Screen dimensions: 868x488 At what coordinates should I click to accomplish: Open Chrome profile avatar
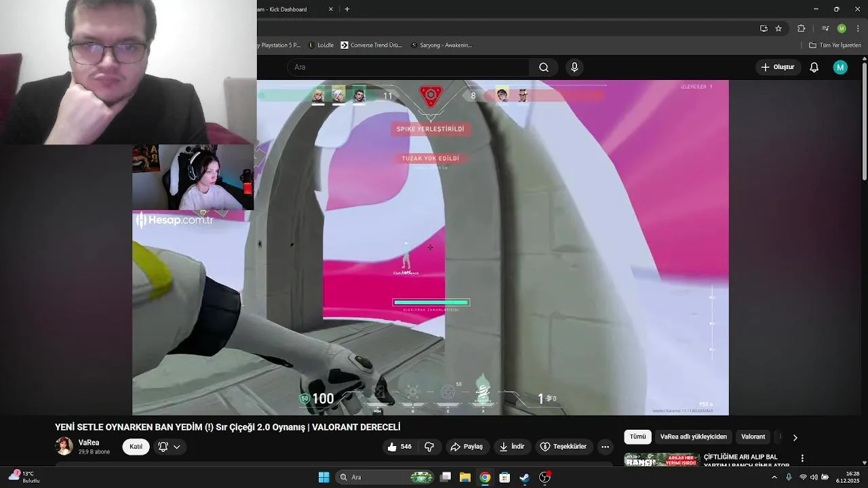pos(842,28)
